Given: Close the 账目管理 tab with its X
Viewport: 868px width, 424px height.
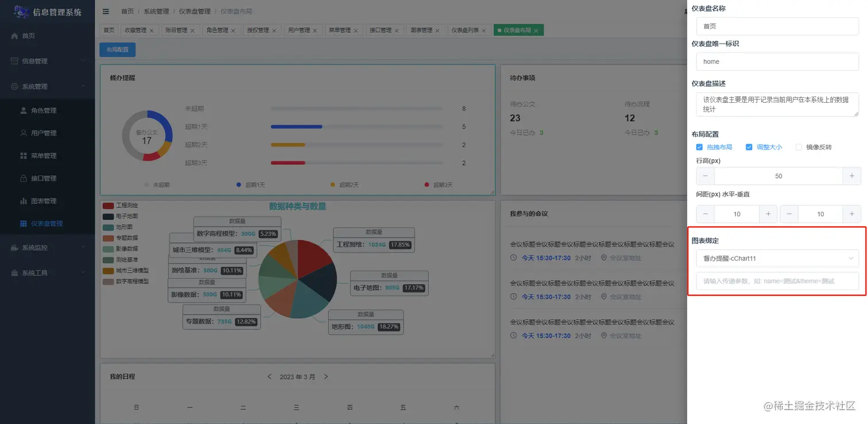Looking at the screenshot, I should pos(192,30).
